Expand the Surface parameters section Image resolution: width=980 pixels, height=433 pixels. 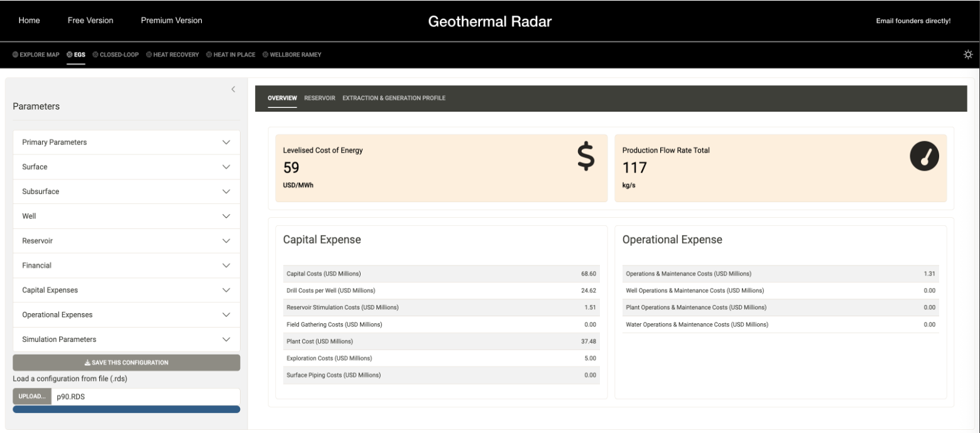click(x=126, y=167)
